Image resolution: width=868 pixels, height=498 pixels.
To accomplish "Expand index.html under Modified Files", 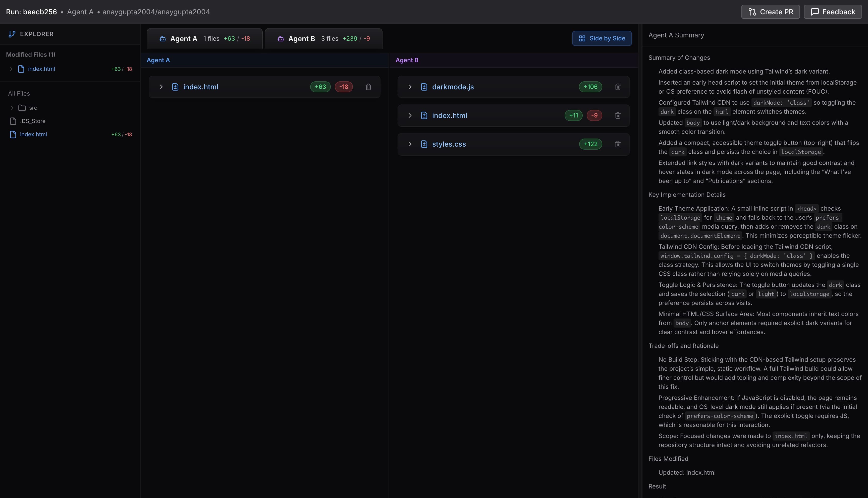I will point(11,69).
